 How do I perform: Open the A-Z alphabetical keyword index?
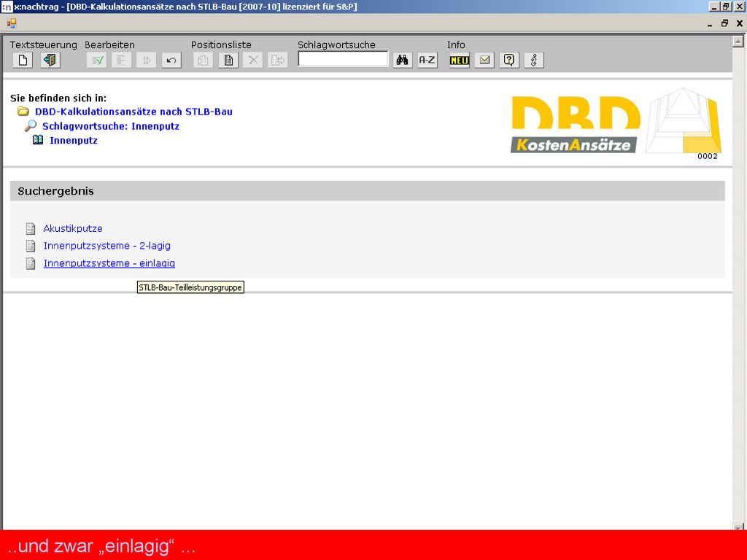pyautogui.click(x=427, y=60)
